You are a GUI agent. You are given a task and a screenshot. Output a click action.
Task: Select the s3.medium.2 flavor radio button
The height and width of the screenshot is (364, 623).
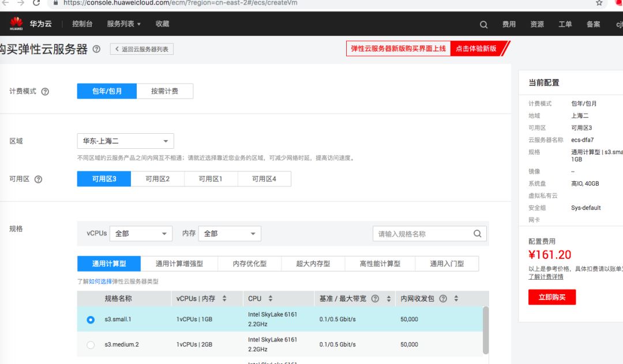tap(90, 344)
